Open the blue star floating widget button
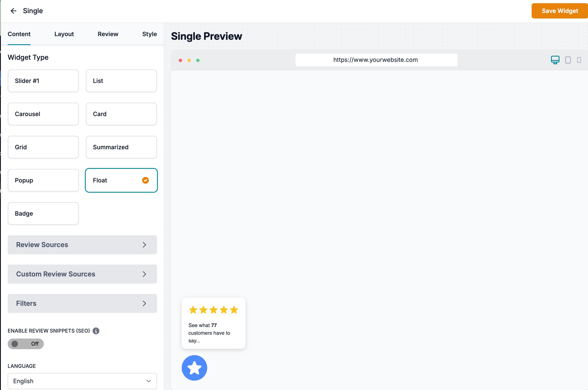This screenshot has width=588, height=390. [x=194, y=368]
